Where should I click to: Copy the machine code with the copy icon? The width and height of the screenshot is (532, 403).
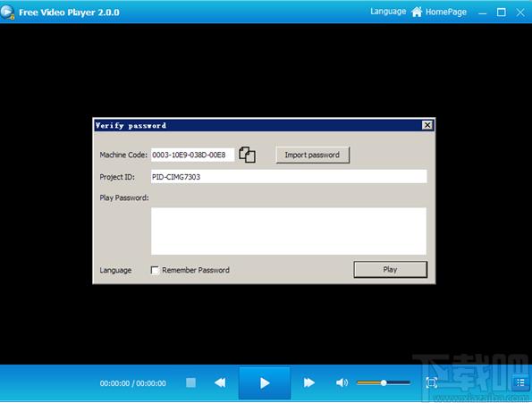(x=248, y=155)
